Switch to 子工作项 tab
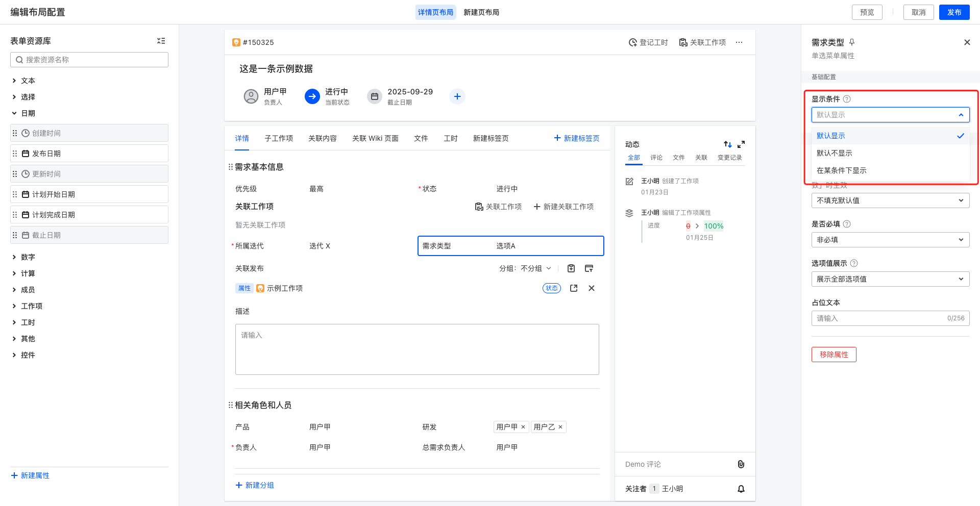This screenshot has width=980, height=506. pyautogui.click(x=279, y=138)
